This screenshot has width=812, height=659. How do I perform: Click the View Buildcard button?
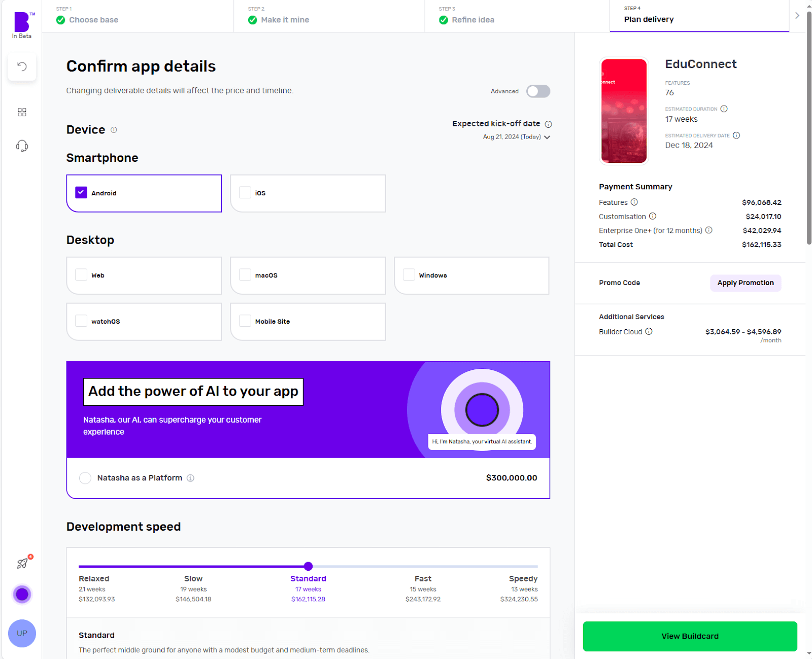pos(690,636)
